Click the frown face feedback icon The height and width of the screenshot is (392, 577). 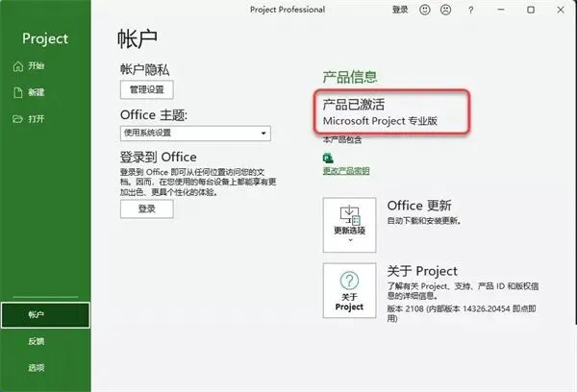click(445, 10)
